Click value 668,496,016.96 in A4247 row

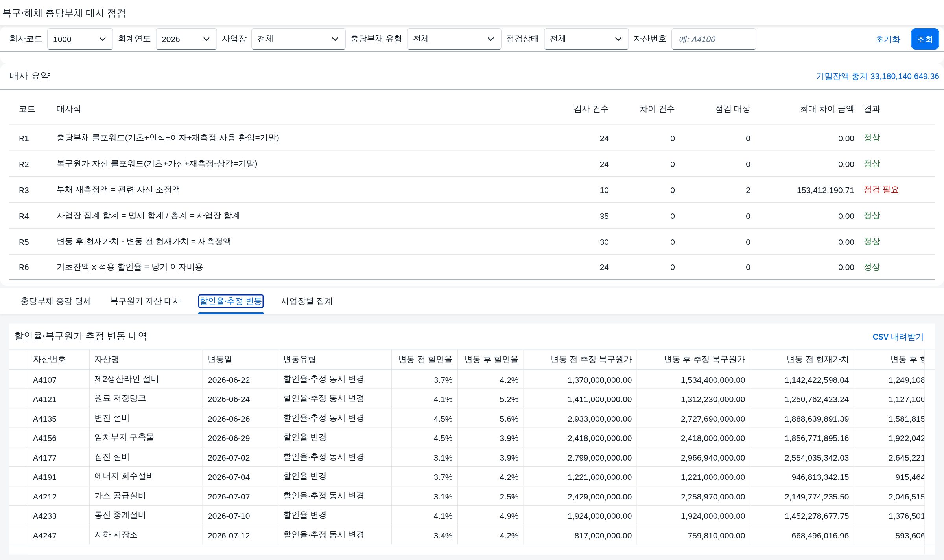coord(820,536)
